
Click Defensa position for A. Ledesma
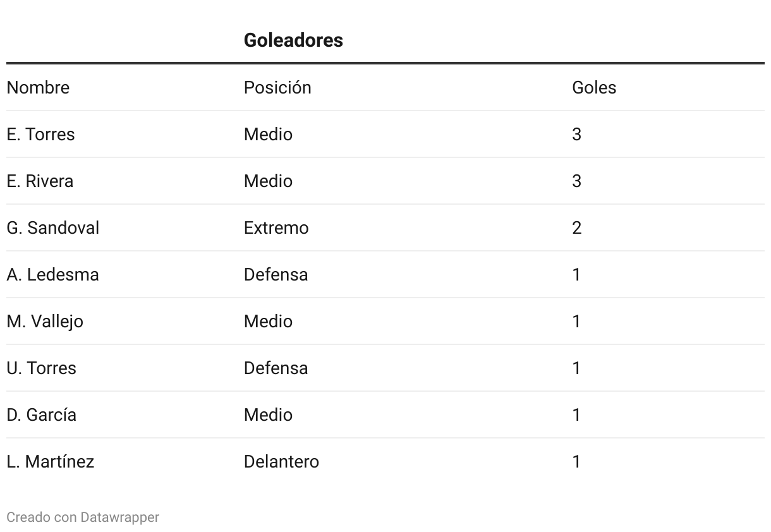click(276, 274)
